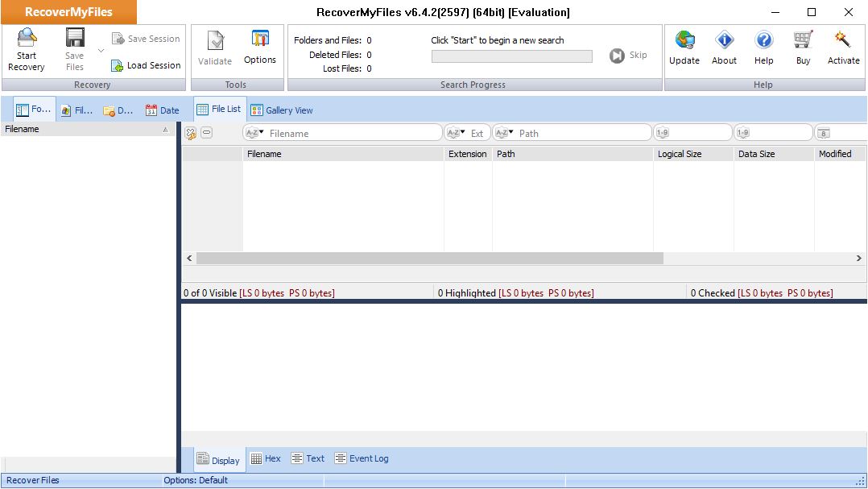Click the "Lost Files: 0" counter
The image size is (868, 489).
click(x=347, y=68)
